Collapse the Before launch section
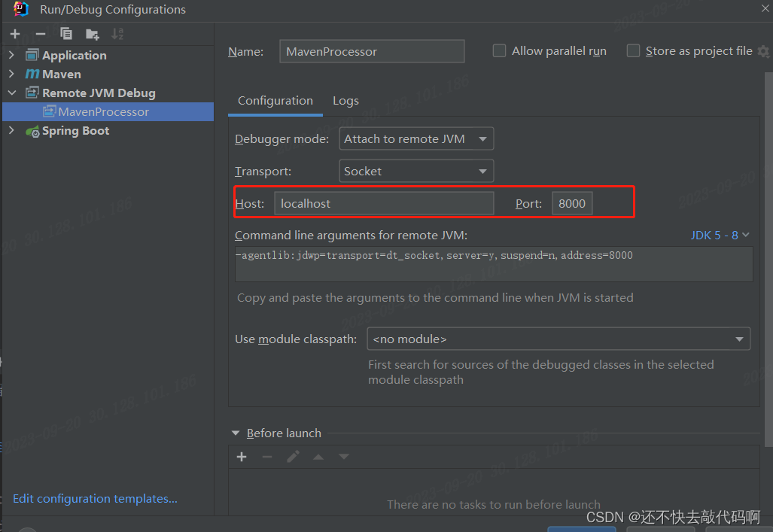The height and width of the screenshot is (532, 773). tap(236, 433)
